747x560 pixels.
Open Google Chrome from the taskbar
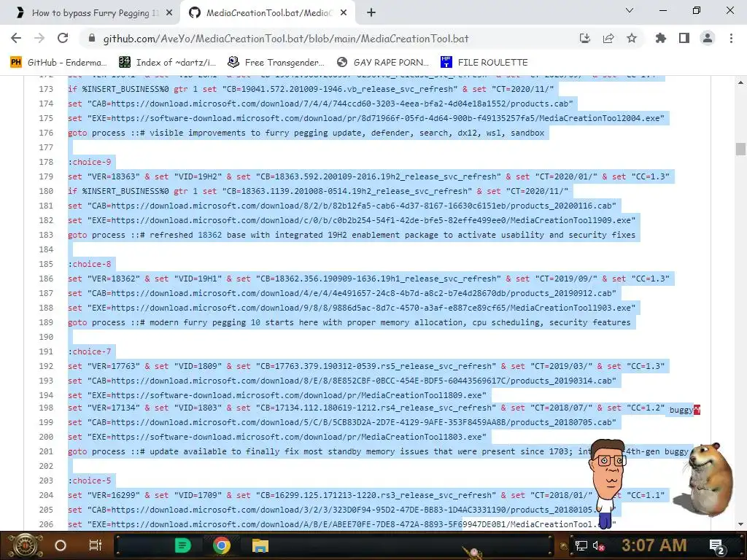click(222, 545)
